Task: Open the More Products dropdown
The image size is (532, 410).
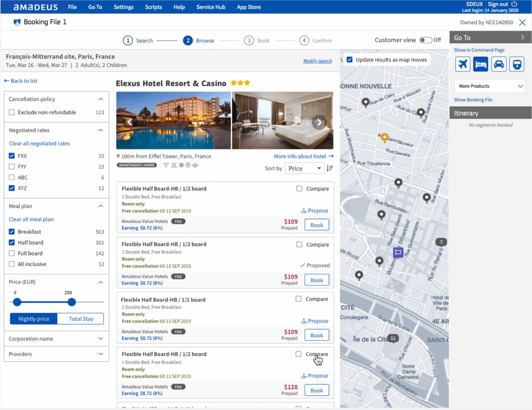Action: click(x=490, y=86)
